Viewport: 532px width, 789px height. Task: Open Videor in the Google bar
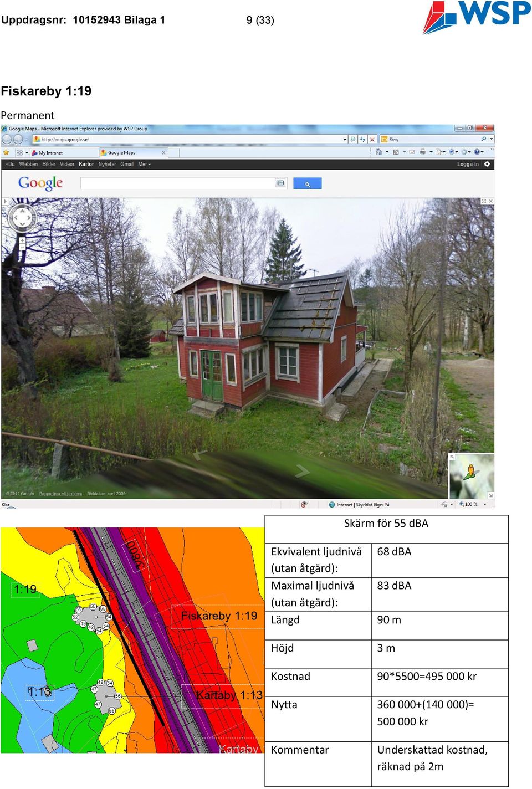point(67,164)
